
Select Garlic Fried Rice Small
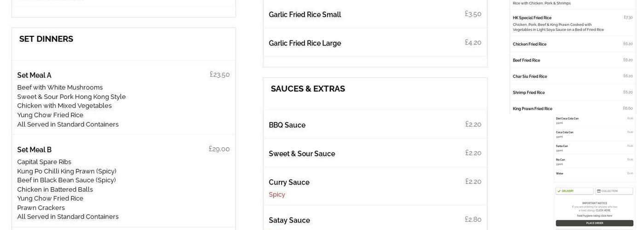[x=375, y=15]
